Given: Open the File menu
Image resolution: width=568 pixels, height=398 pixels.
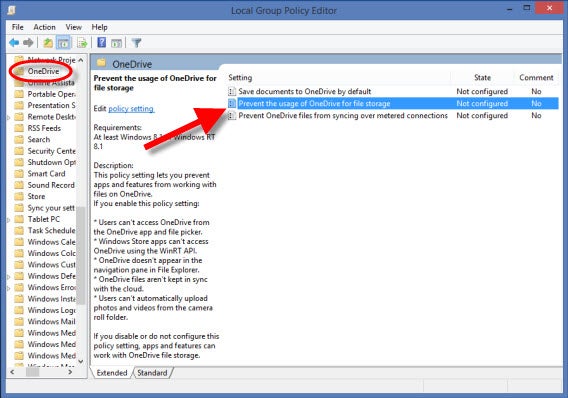Looking at the screenshot, I should tap(17, 27).
